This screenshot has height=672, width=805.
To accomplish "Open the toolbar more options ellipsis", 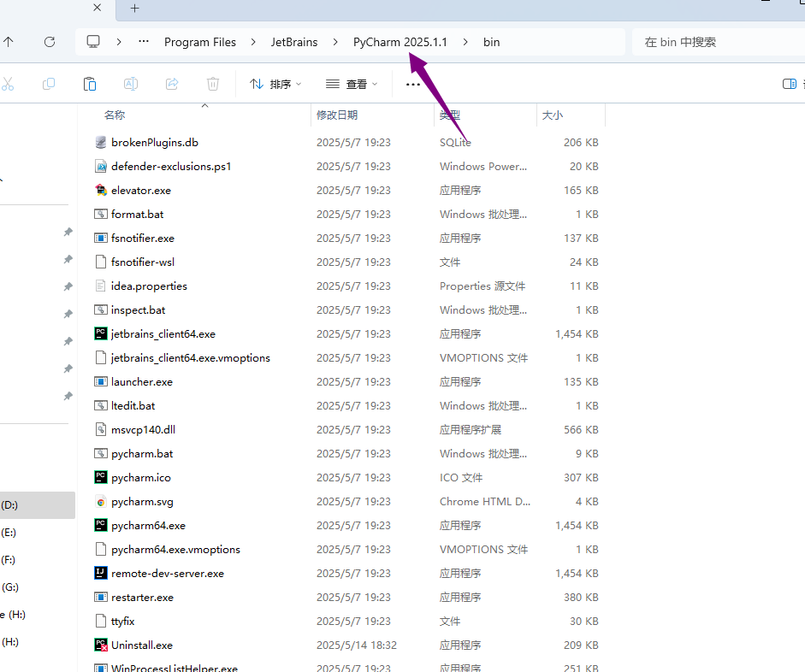I will tap(413, 85).
